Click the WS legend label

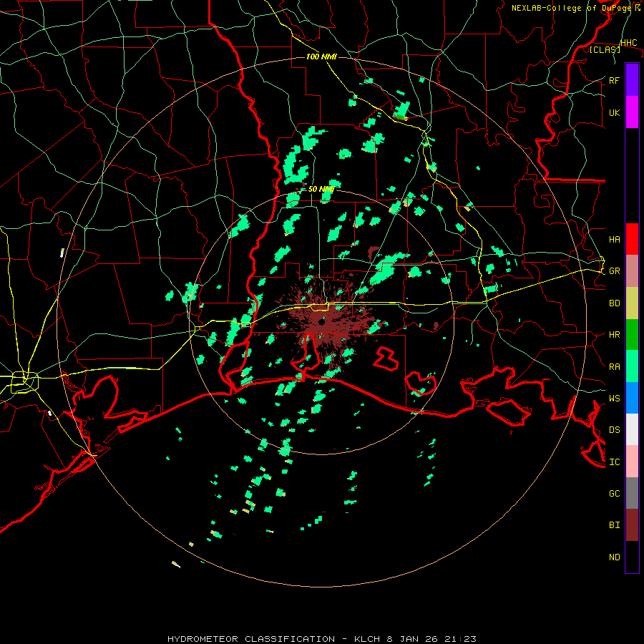614,398
